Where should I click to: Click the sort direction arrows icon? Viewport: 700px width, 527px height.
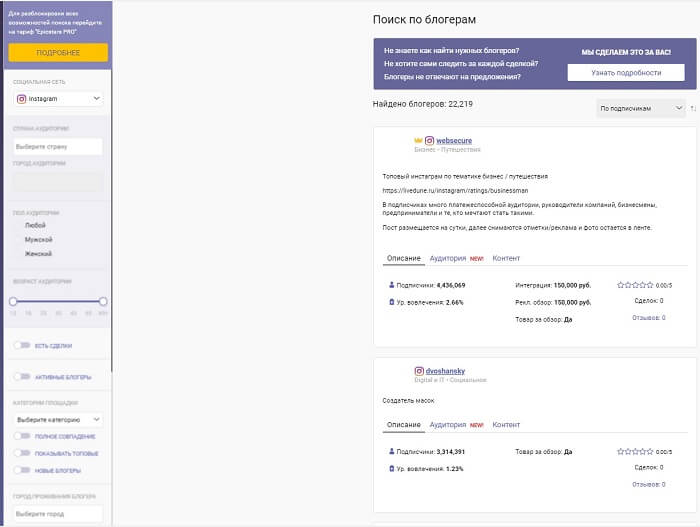[x=693, y=108]
